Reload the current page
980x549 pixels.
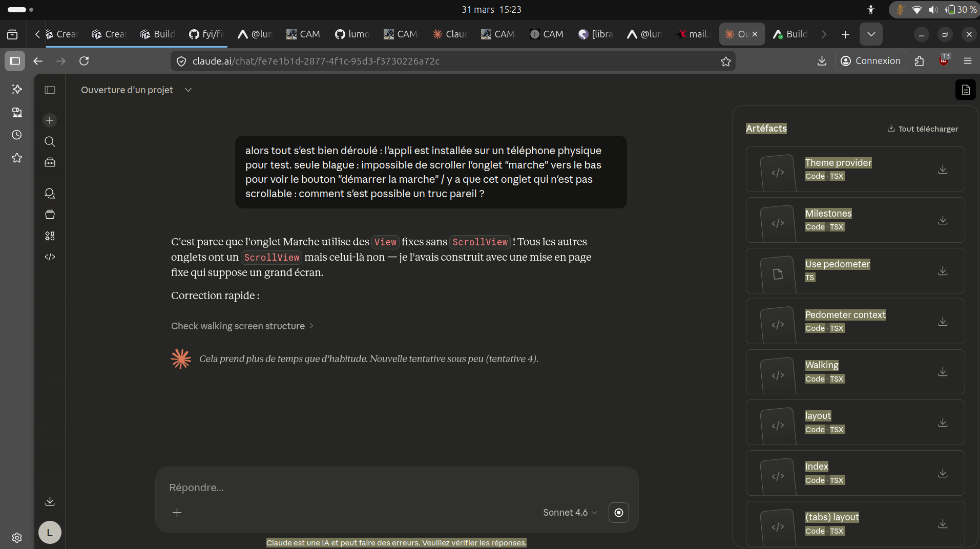pos(84,61)
